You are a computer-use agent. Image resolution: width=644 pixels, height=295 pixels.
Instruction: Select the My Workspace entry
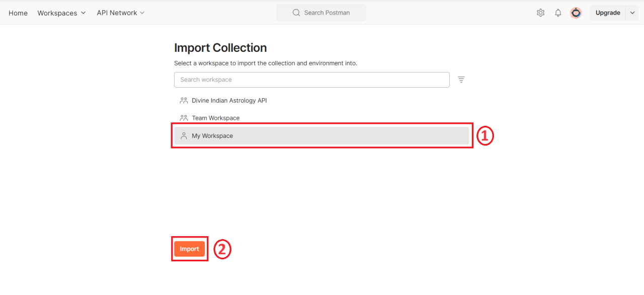321,136
